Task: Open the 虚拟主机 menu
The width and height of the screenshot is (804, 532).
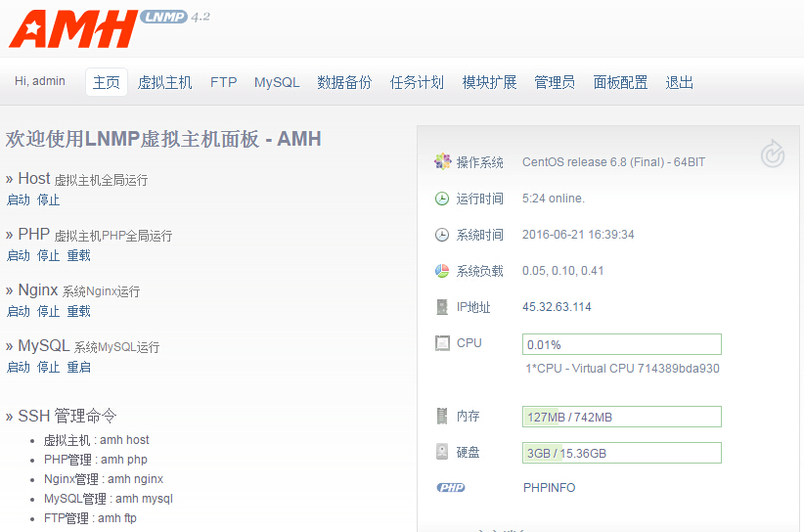Action: 164,82
